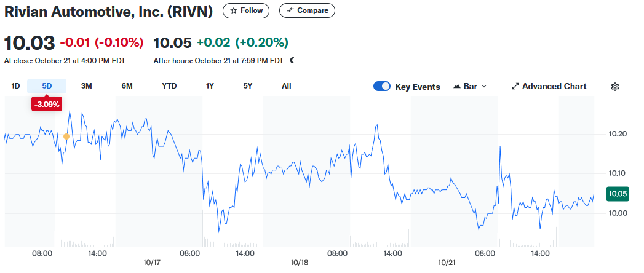Click the 10.05 current price label
Image resolution: width=644 pixels, height=273 pixels.
(617, 194)
